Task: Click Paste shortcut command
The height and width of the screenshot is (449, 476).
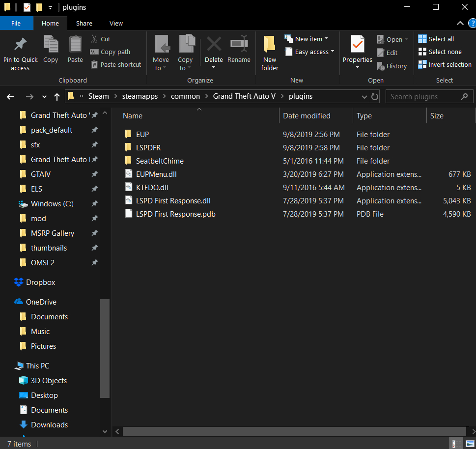Action: coord(116,65)
